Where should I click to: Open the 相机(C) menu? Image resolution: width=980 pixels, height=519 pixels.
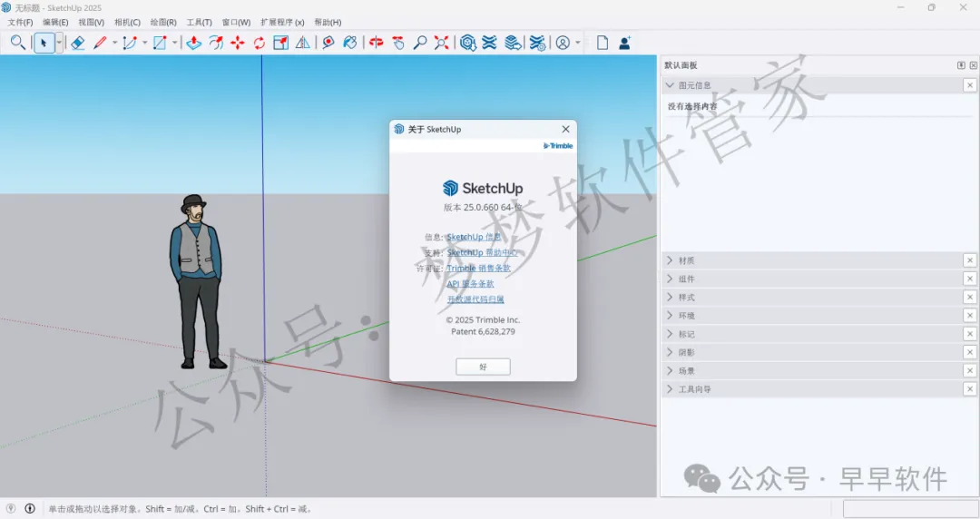click(x=128, y=22)
